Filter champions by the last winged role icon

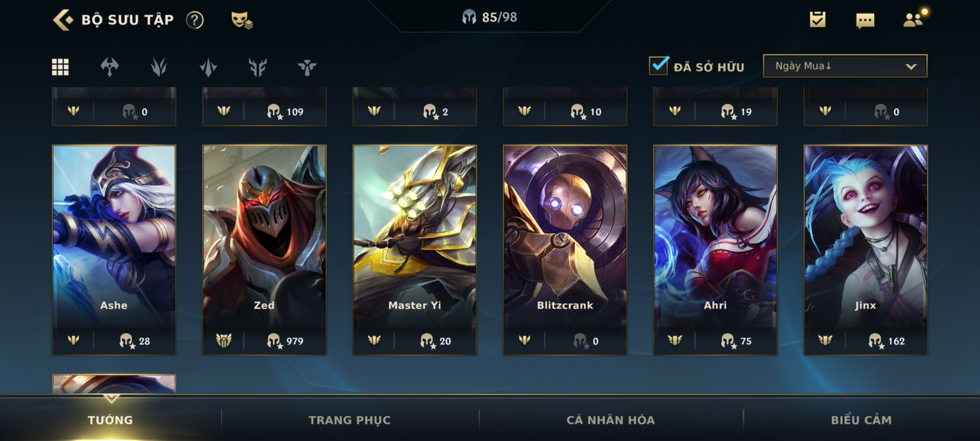307,67
